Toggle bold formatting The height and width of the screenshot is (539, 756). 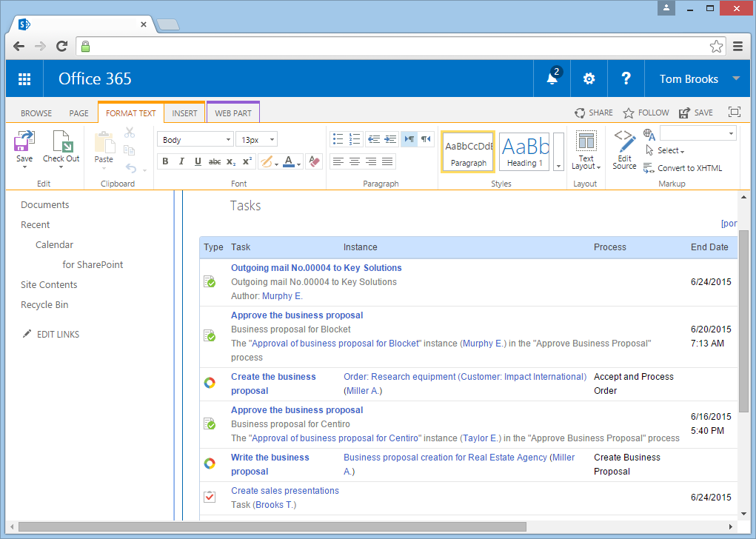coord(165,161)
